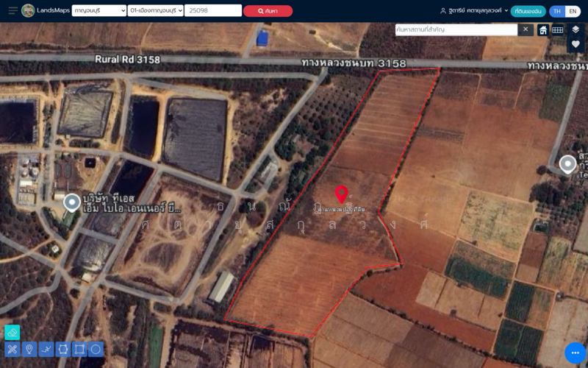This screenshot has height=368, width=588.
Task: Open the district dropdown 01-เมืองกาญจนบุรี
Action: [x=155, y=10]
